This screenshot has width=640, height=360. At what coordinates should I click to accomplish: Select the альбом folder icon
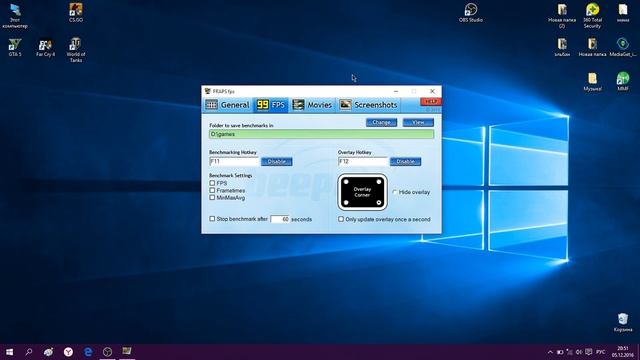562,47
